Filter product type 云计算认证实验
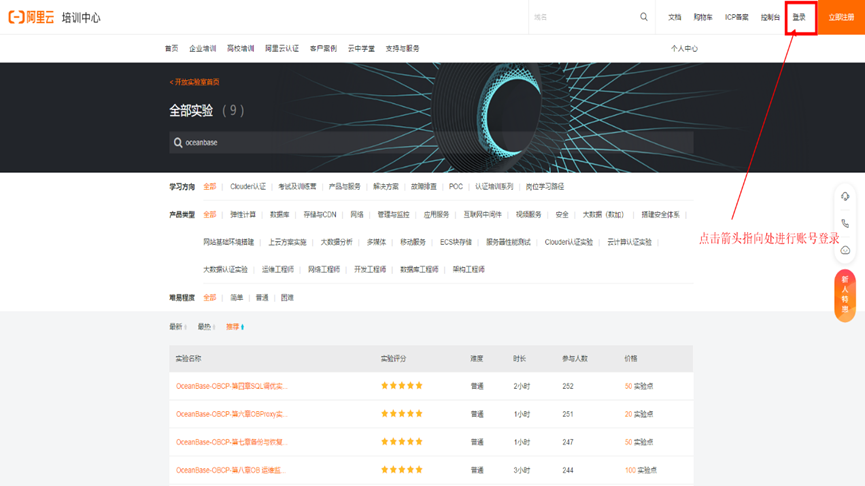Image resolution: width=865 pixels, height=486 pixels. [x=629, y=242]
